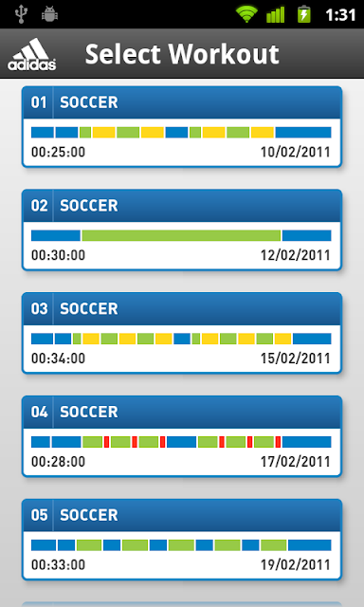Tap the first red interval in workout 04
The height and width of the screenshot is (607, 364).
pyautogui.click(x=106, y=442)
